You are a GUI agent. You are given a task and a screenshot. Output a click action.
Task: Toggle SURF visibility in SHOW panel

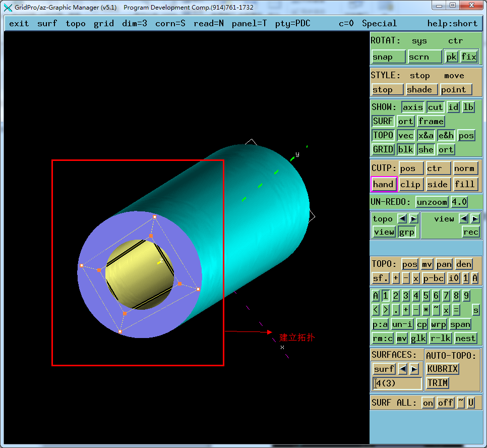(383, 121)
